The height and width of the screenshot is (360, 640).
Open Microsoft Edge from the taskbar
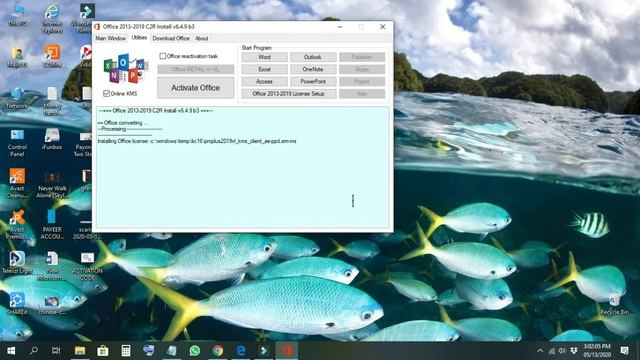[241, 351]
